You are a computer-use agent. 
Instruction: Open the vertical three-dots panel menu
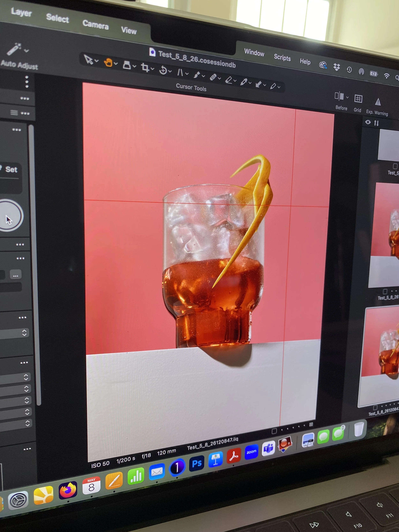pyautogui.click(x=27, y=82)
